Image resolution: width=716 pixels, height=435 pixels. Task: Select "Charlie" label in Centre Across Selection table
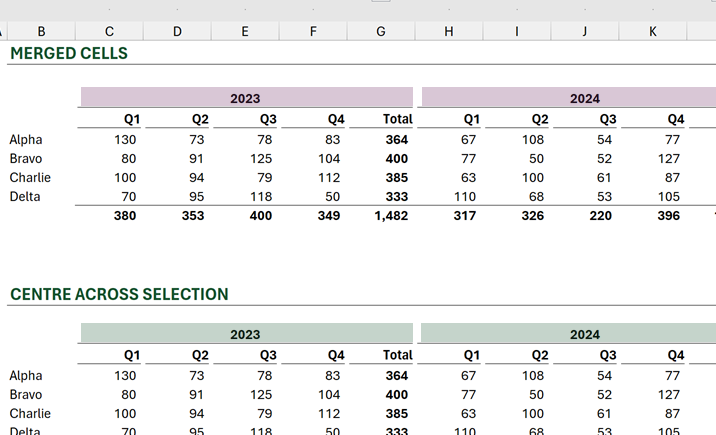[30, 414]
